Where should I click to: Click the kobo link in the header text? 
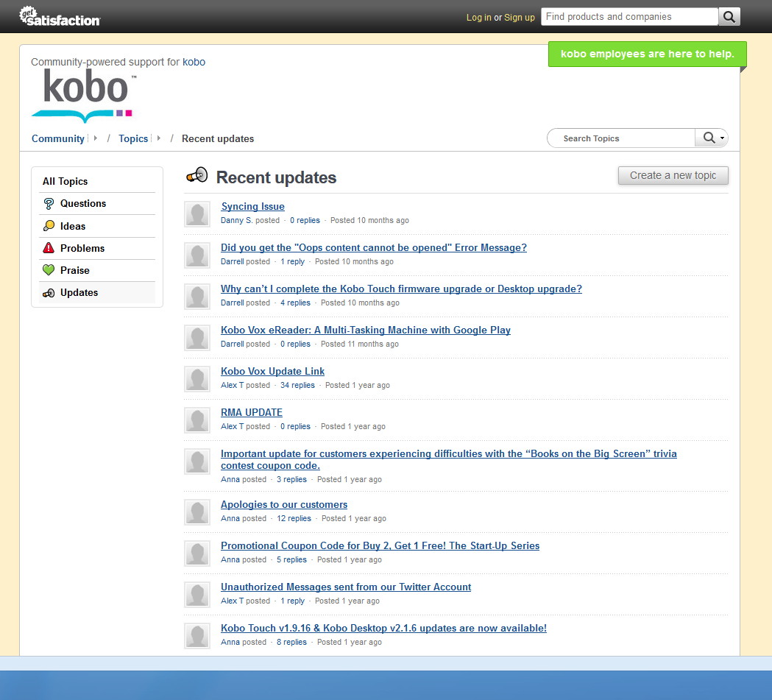coord(194,62)
